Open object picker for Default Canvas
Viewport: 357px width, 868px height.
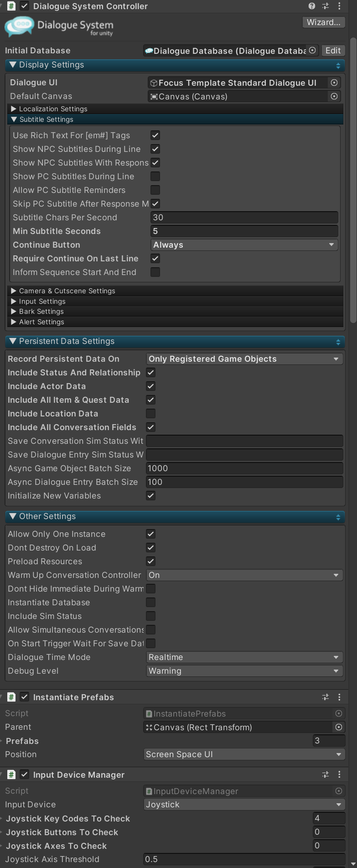coord(334,96)
